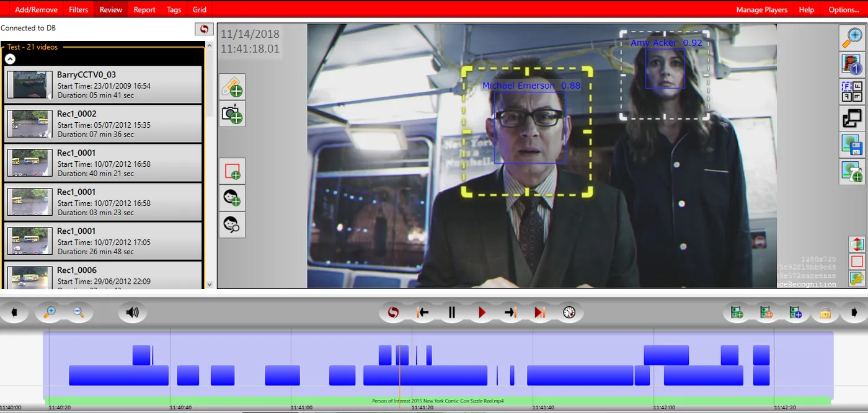Click the first green film clip add icon

pyautogui.click(x=737, y=313)
